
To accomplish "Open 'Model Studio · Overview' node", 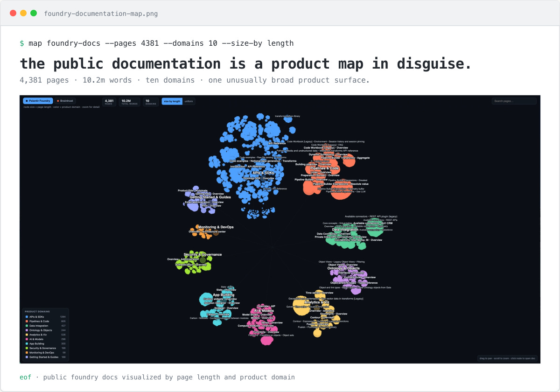I will point(257,315).
